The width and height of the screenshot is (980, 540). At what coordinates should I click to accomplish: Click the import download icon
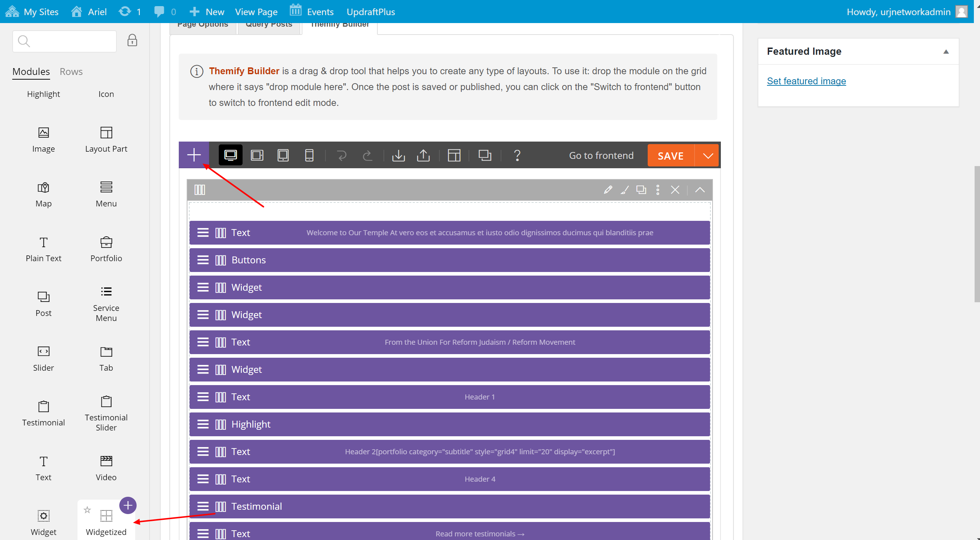(398, 155)
